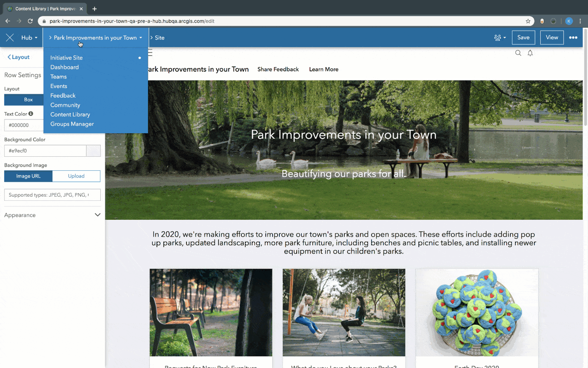Switch background image to Image URL
588x368 pixels.
coord(28,176)
